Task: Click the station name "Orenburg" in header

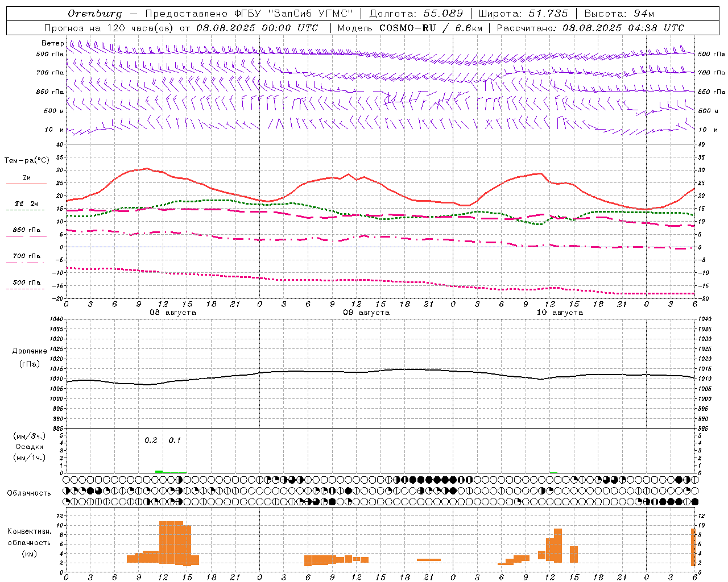Action: coord(95,14)
